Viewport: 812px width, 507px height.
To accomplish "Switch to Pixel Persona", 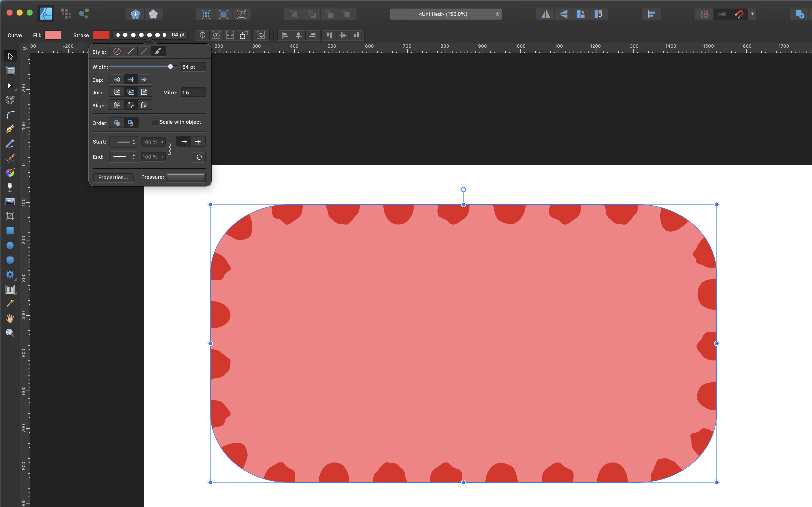I will (x=66, y=13).
